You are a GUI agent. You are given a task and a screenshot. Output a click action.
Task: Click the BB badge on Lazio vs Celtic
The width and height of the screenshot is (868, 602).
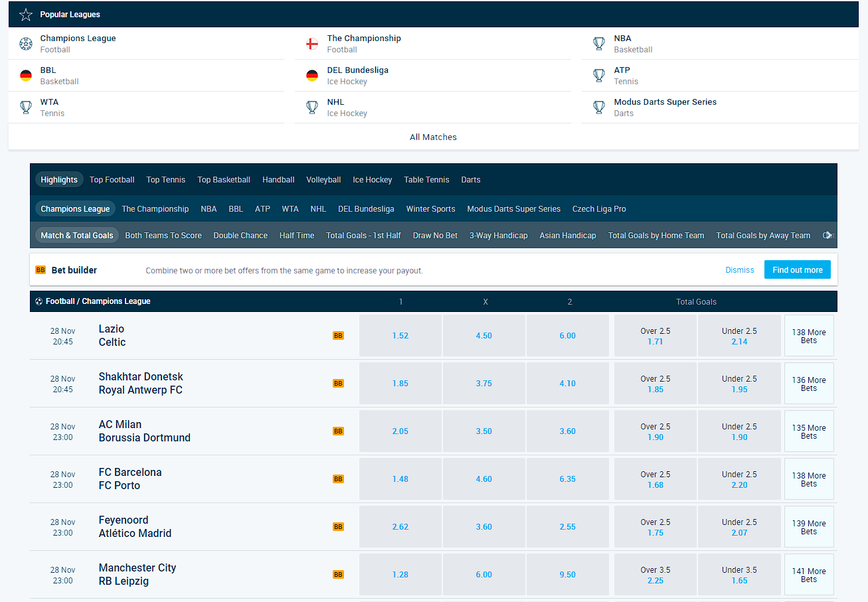click(x=338, y=336)
